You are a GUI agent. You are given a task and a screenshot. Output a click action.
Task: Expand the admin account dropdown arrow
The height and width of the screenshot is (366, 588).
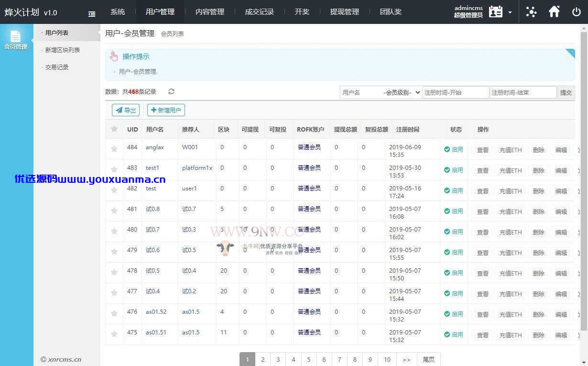(510, 12)
